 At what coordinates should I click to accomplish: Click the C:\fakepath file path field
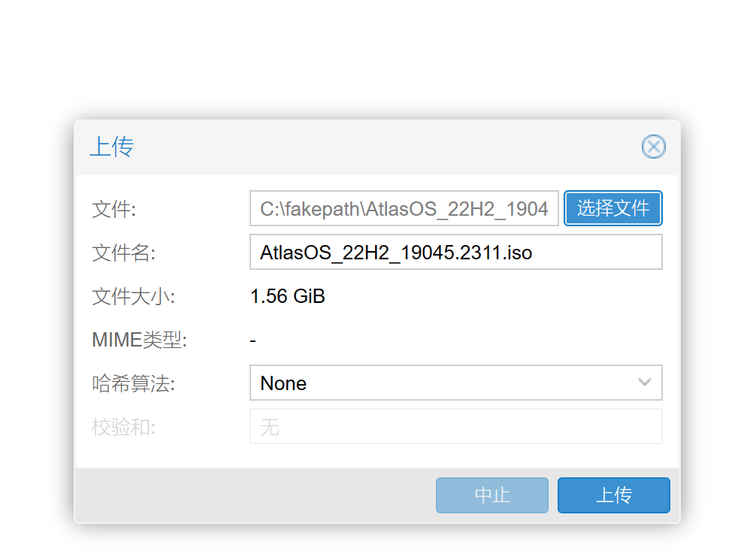[404, 208]
